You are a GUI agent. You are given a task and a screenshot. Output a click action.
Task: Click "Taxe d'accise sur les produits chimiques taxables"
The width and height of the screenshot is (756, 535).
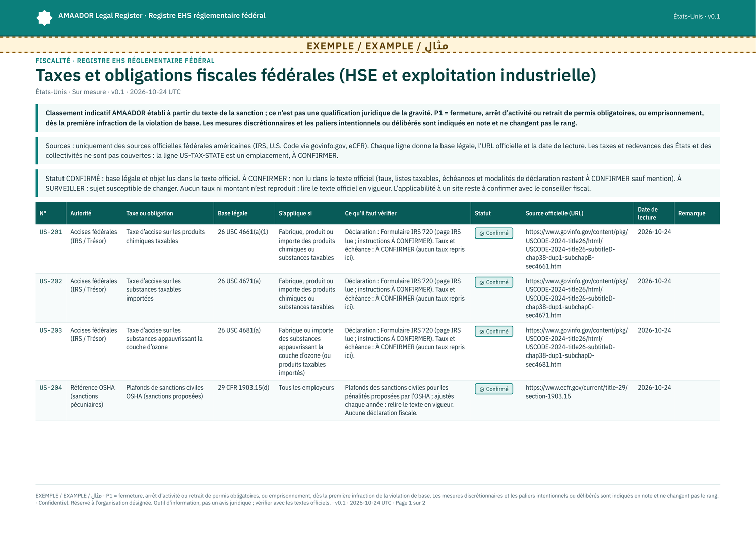tap(165, 236)
